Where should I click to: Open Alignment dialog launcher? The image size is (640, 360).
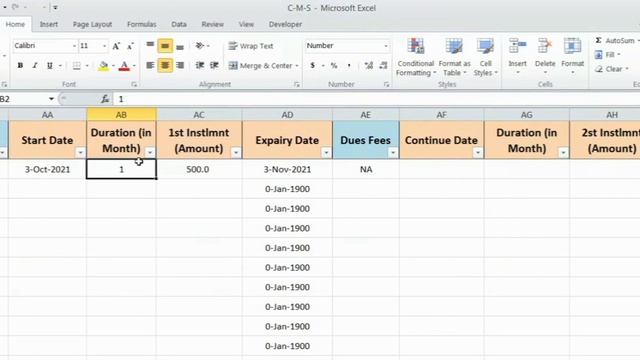(297, 84)
